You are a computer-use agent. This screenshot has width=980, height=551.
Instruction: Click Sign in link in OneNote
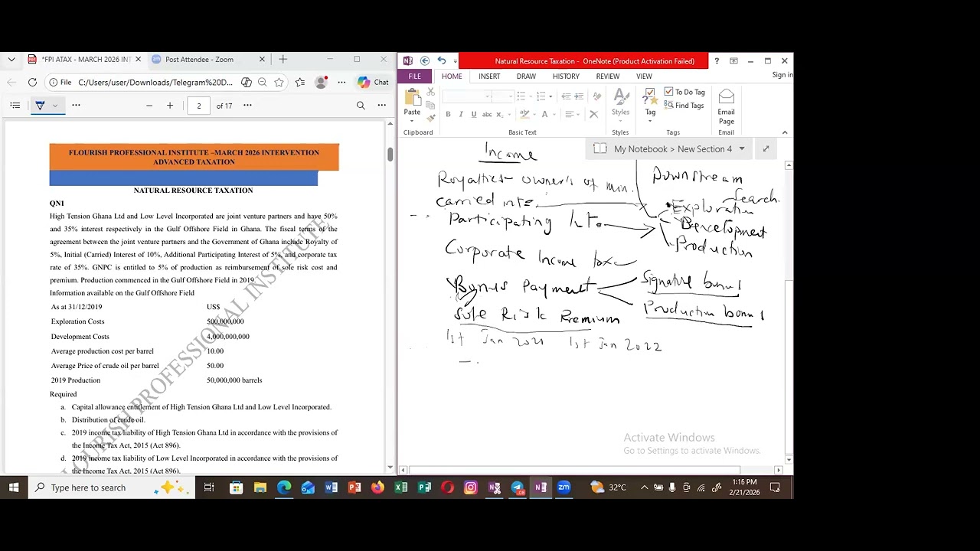click(782, 75)
